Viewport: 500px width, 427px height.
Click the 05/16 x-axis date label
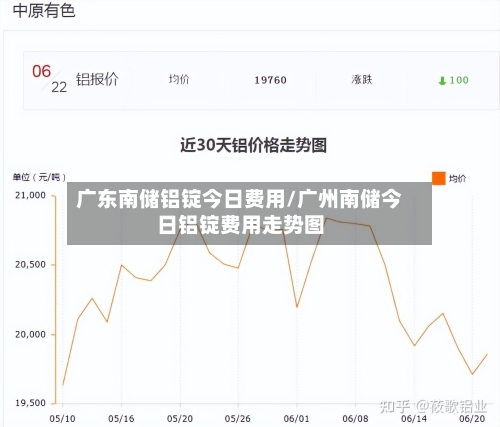(121, 418)
